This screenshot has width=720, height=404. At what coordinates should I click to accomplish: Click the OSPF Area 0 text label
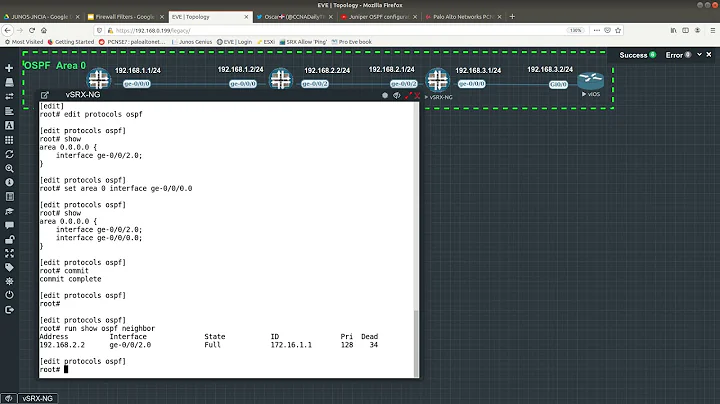pyautogui.click(x=55, y=66)
